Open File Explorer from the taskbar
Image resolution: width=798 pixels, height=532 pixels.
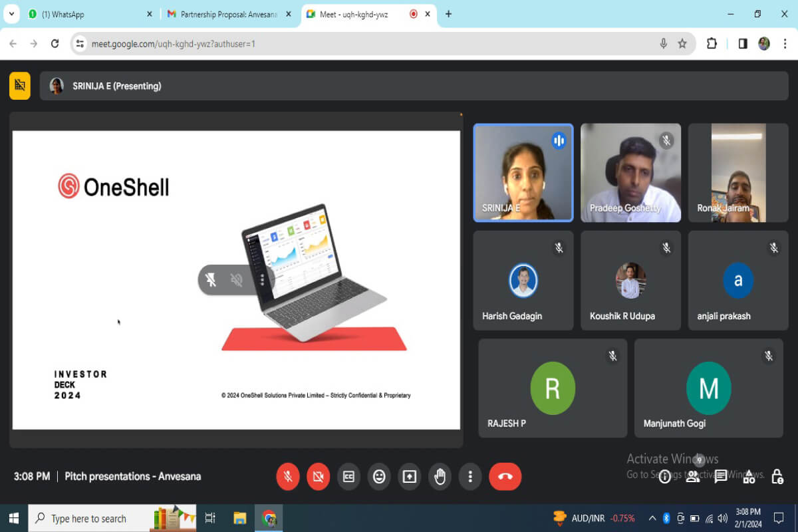click(240, 518)
